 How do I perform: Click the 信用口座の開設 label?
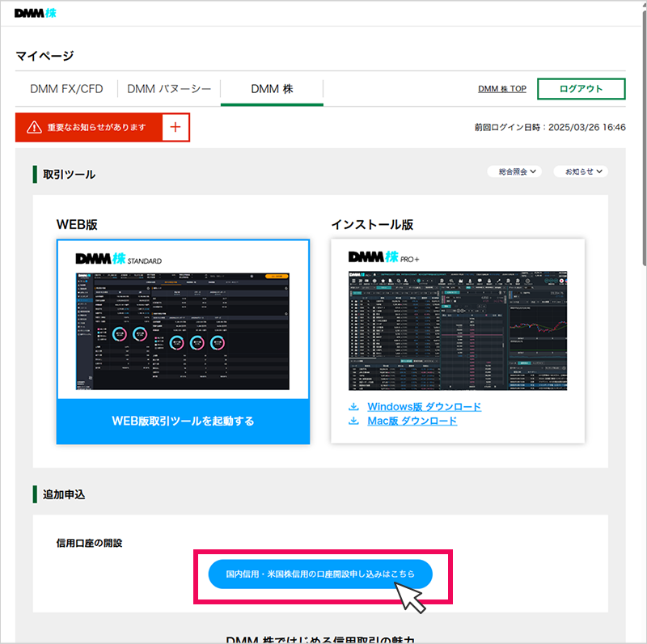tap(89, 543)
